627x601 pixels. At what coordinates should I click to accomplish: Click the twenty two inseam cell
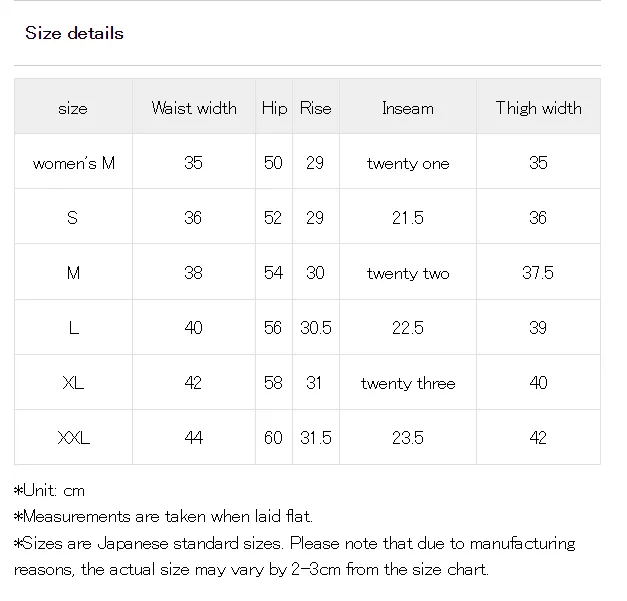(x=408, y=274)
